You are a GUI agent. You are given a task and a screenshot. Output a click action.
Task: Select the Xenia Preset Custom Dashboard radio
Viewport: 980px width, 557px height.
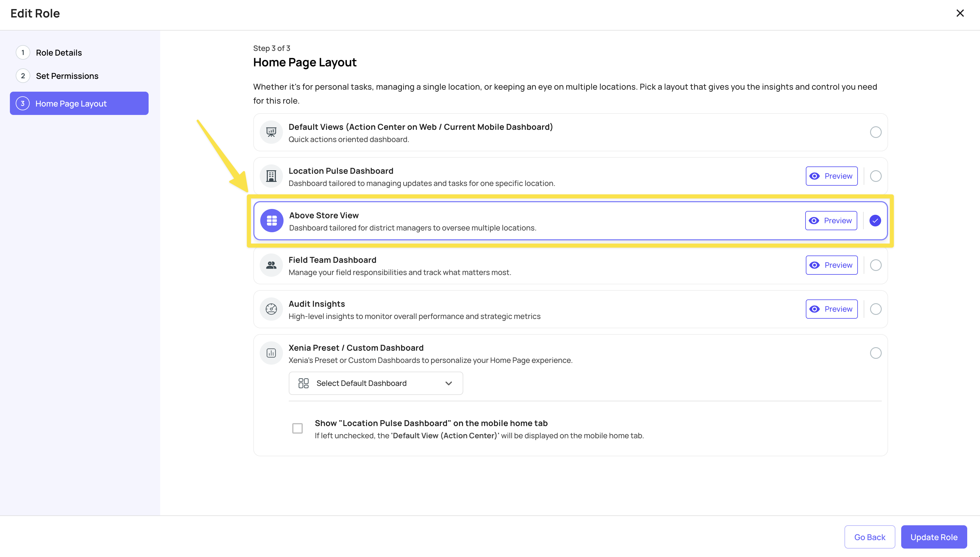[x=875, y=353]
